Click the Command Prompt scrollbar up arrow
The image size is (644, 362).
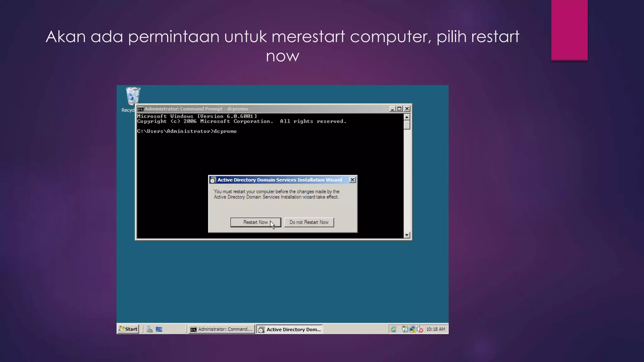click(x=407, y=117)
